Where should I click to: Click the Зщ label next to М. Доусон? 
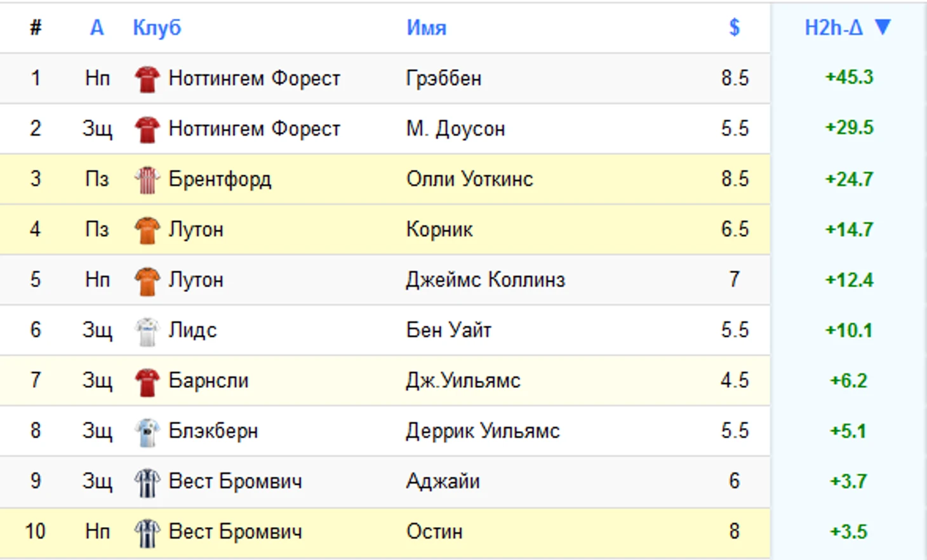pyautogui.click(x=97, y=129)
